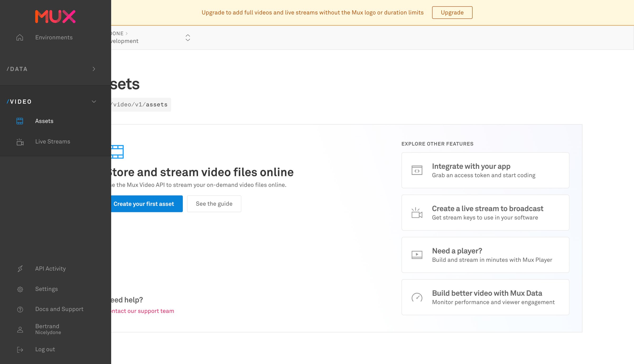Screen dimensions: 634x364
Task: Click the EXPLORE OTHER FEATURES heading
Action: pyautogui.click(x=437, y=144)
